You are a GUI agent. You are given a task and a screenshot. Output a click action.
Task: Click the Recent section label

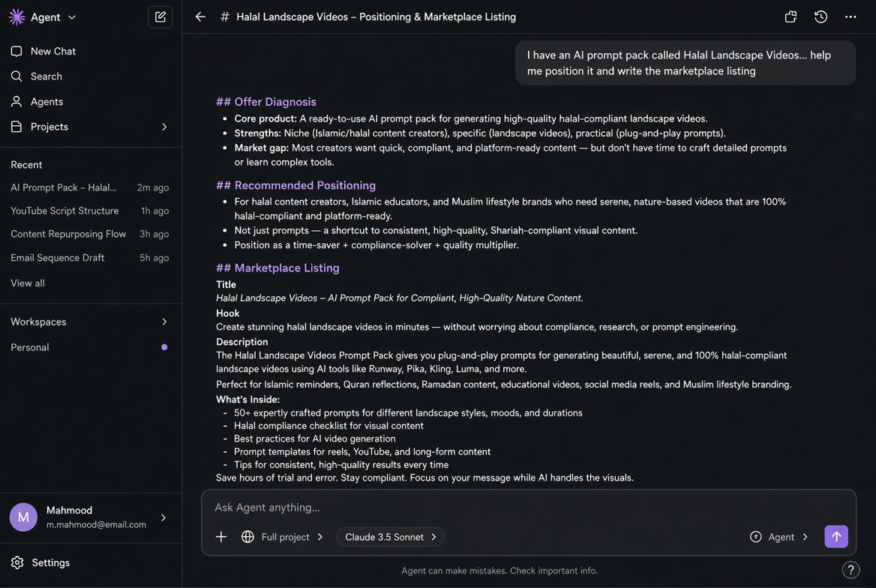[26, 165]
